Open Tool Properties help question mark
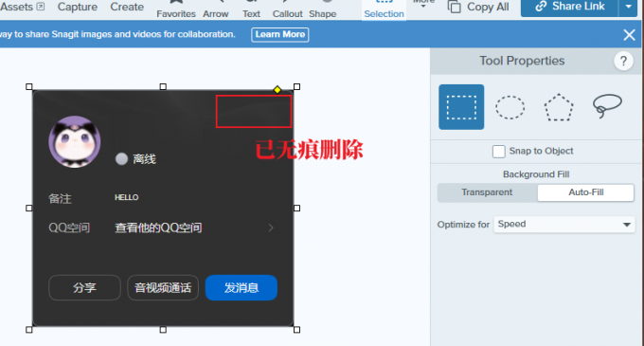This screenshot has height=346, width=644. point(623,62)
